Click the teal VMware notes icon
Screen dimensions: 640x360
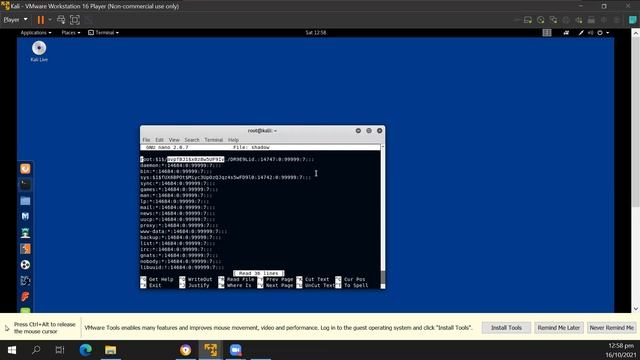coord(633,20)
